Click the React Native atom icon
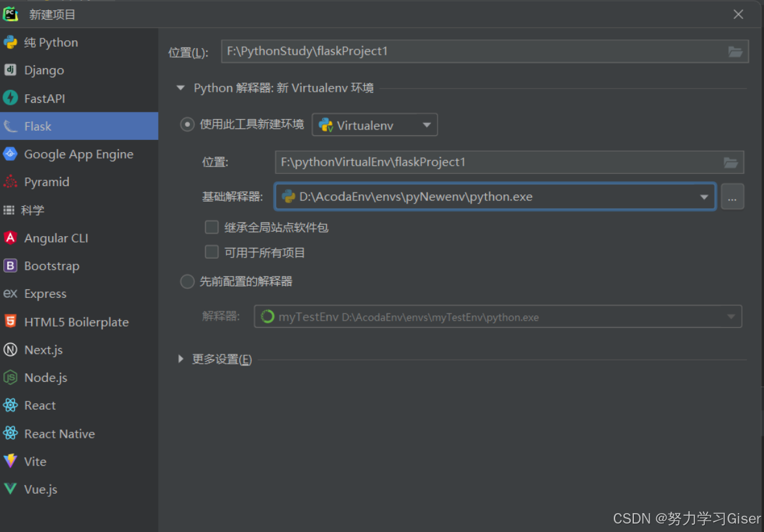This screenshot has height=532, width=764. tap(10, 433)
